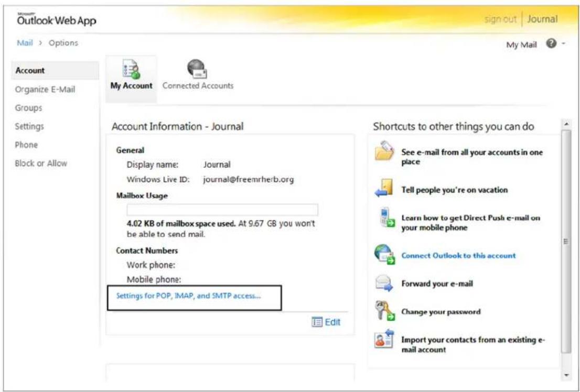The width and height of the screenshot is (580, 392).
Task: Click Forward your e-mail shortcut
Action: (x=437, y=284)
